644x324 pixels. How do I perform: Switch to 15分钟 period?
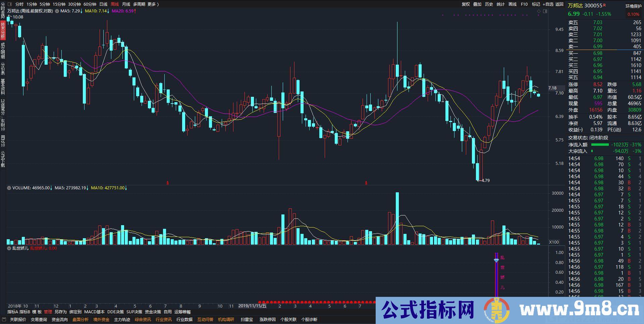(x=59, y=4)
